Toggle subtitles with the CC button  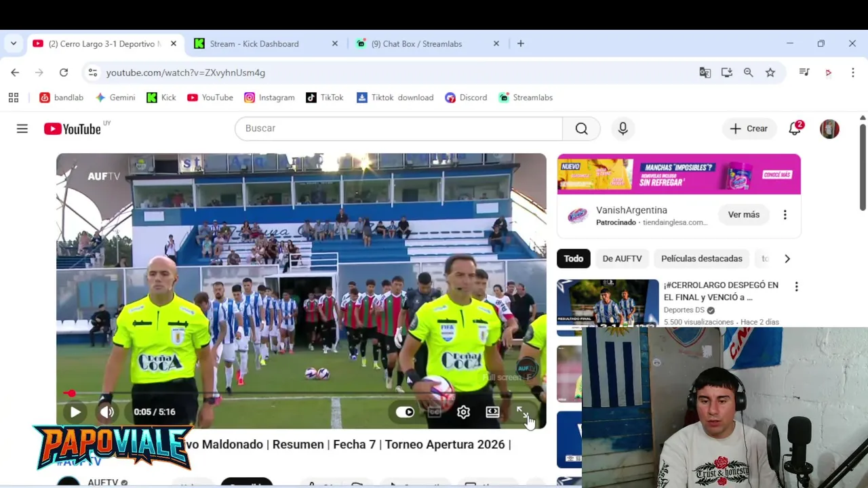[435, 412]
